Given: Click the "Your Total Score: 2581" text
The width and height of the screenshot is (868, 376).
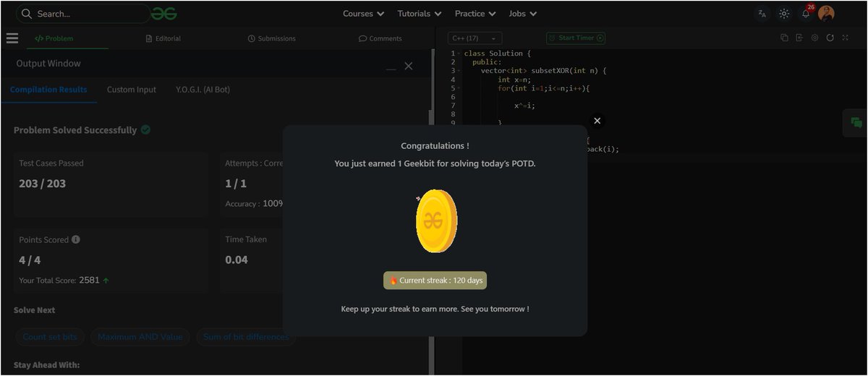Looking at the screenshot, I should (59, 280).
